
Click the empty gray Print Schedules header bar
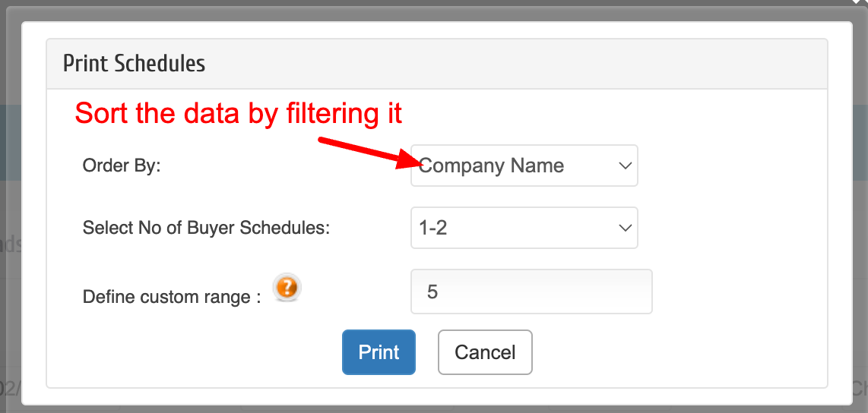pos(515,64)
